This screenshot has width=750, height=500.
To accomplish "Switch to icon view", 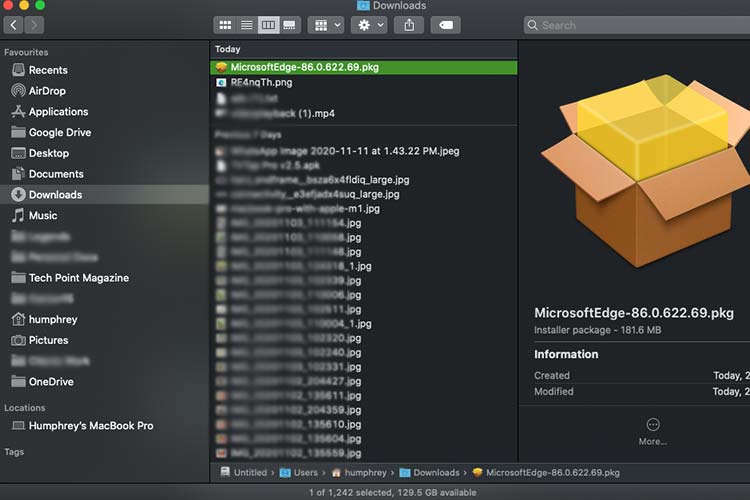I will pyautogui.click(x=225, y=25).
